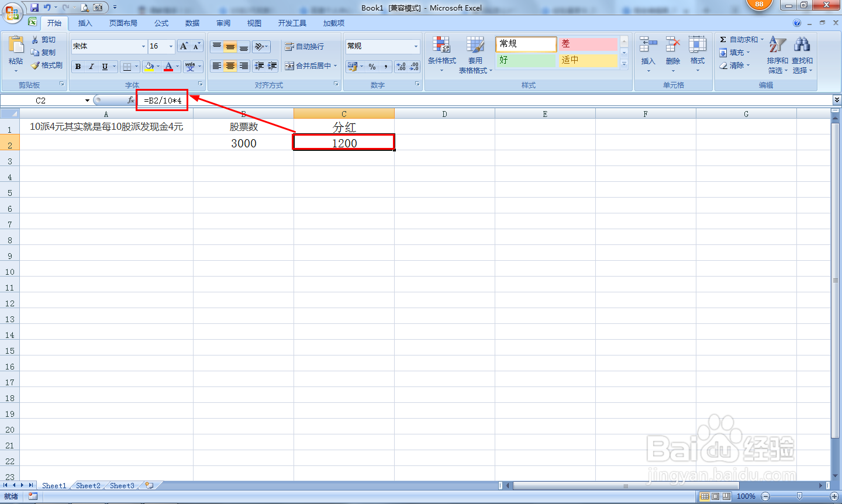Click AutoSum (自动求和)
Viewport: 842px width, 504px height.
[x=741, y=39]
